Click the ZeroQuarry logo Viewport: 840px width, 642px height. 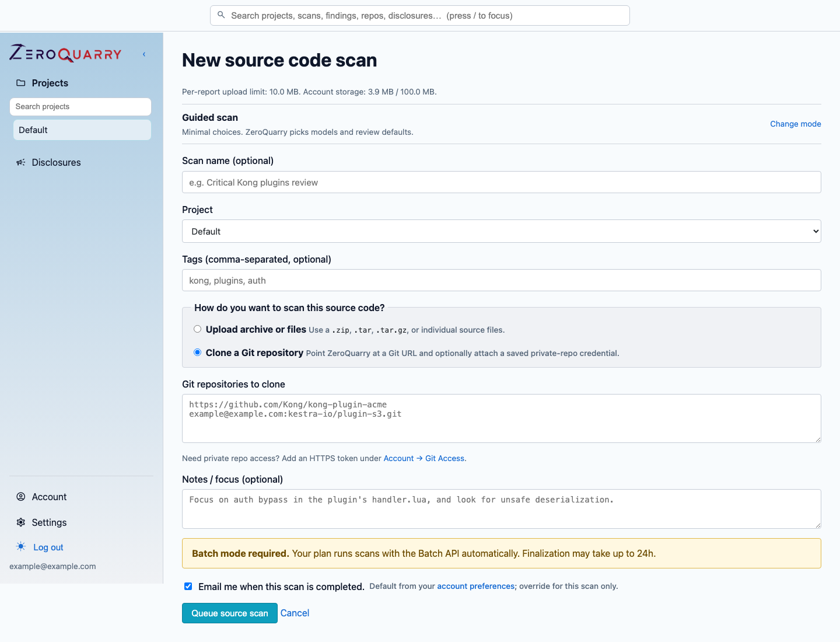coord(65,54)
